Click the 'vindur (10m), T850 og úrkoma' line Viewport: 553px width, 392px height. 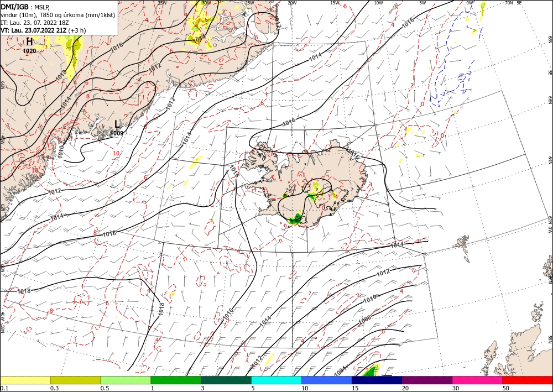[x=58, y=15]
